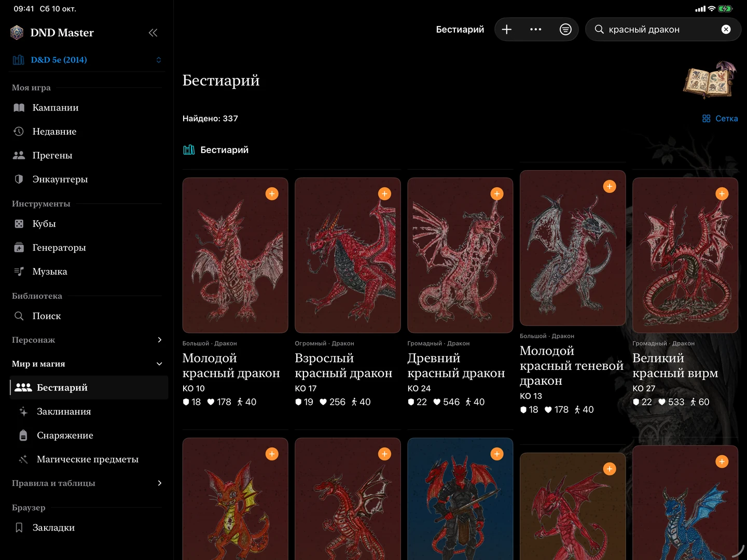The width and height of the screenshot is (747, 560).
Task: Focus the search field containing красный дракон
Action: coord(663,30)
